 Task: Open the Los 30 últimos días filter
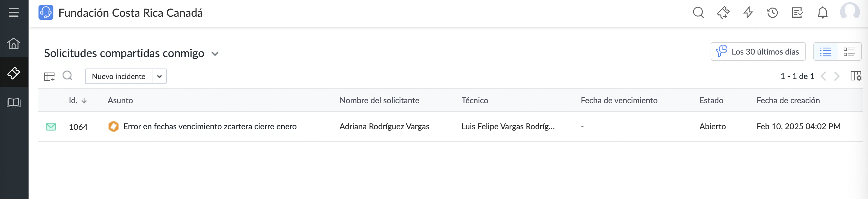(x=758, y=51)
